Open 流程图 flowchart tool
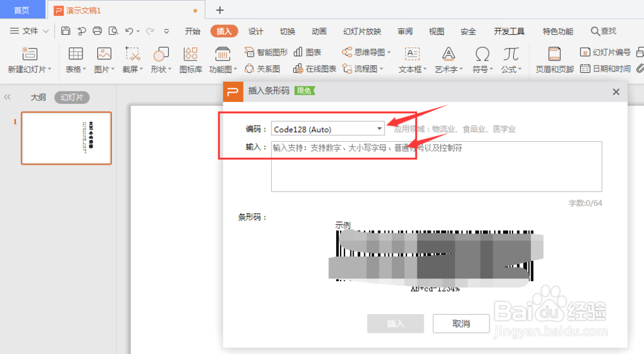644x354 pixels. [363, 68]
